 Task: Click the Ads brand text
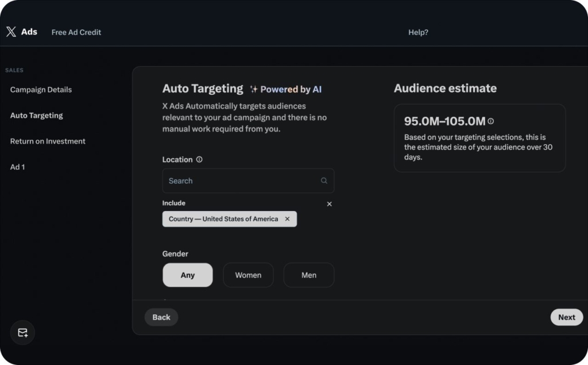(29, 32)
